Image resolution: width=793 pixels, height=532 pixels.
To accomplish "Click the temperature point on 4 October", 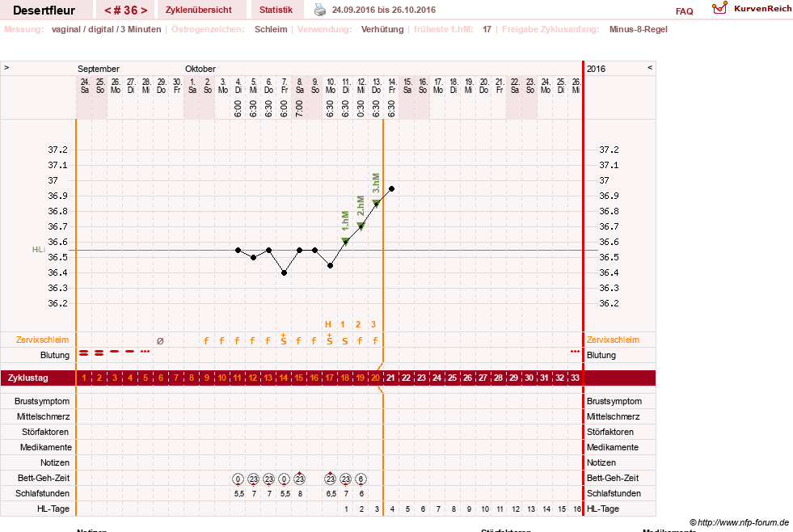I will point(238,251).
